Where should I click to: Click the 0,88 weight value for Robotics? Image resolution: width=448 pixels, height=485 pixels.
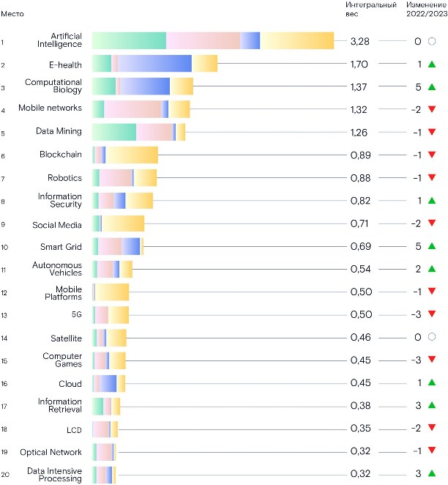coord(360,178)
